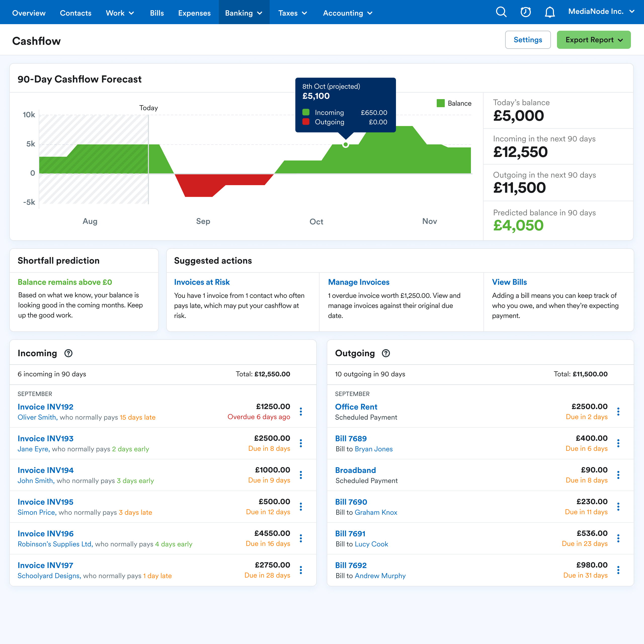Click the Jane Eyre contact link
This screenshot has width=644, height=644.
click(x=33, y=449)
